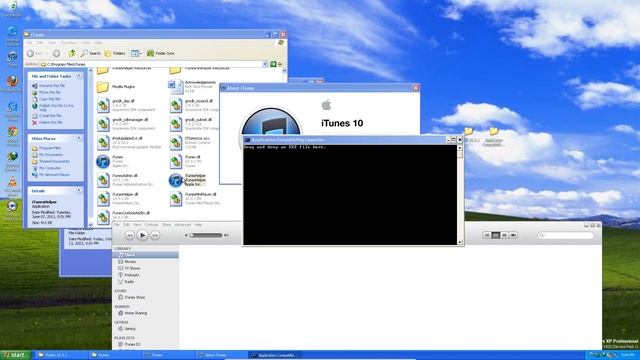Click the Play button in iTunes
This screenshot has width=640, height=360.
pyautogui.click(x=142, y=235)
